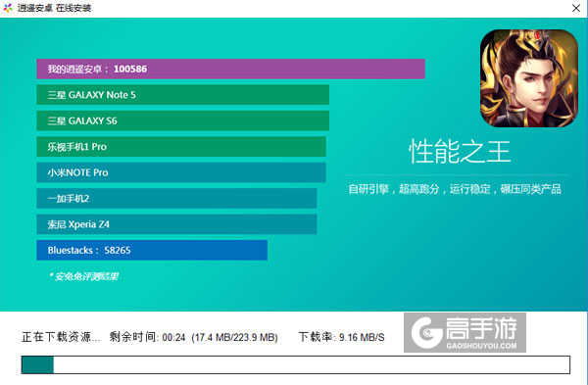Click the game character icon thumbnail
Image resolution: width=588 pixels, height=385 pixels.
pyautogui.click(x=529, y=78)
